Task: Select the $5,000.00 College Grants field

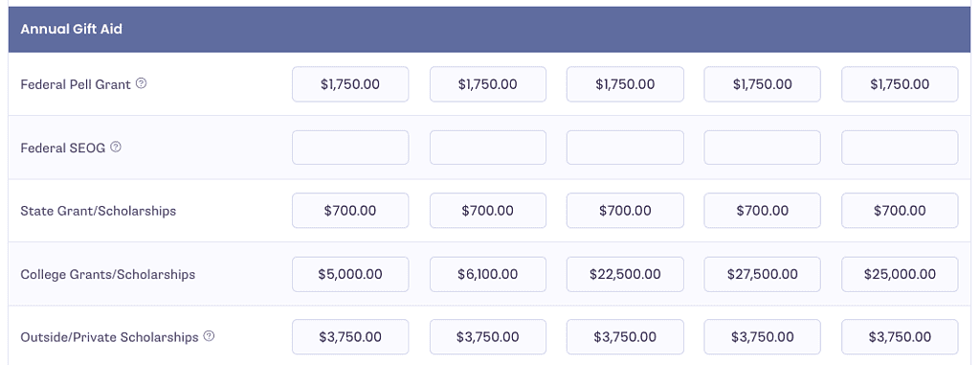Action: click(350, 274)
